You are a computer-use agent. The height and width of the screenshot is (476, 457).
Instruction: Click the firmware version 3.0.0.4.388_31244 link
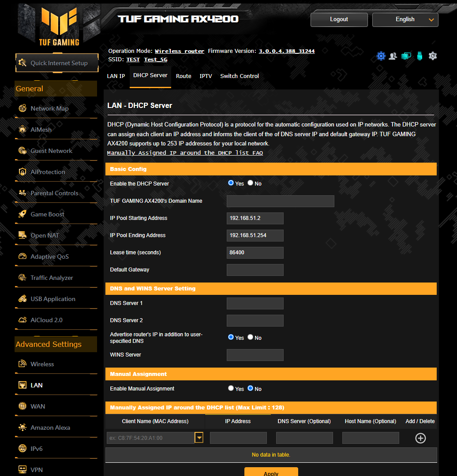coord(287,51)
